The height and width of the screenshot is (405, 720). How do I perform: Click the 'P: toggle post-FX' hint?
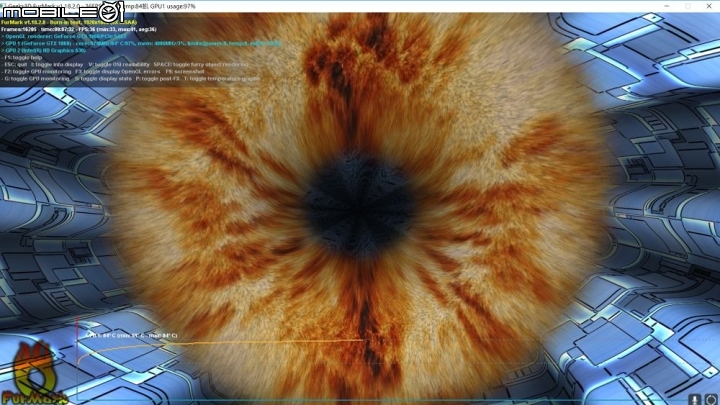pos(158,79)
